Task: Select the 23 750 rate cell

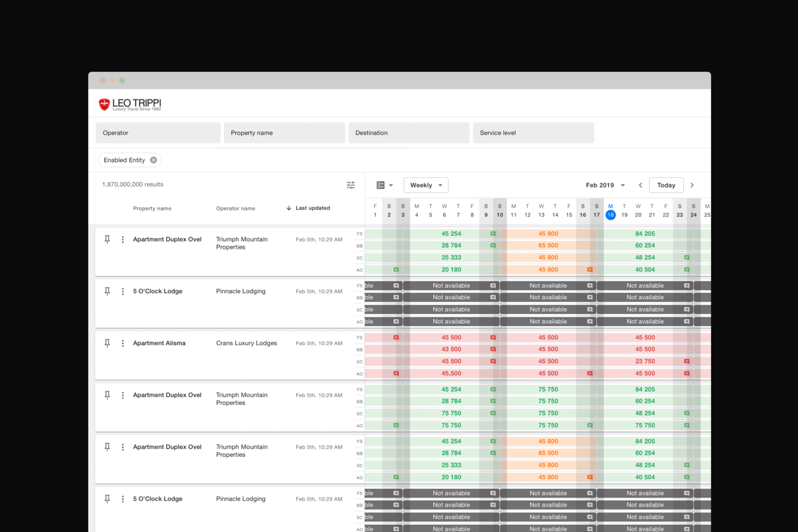Action: (645, 361)
